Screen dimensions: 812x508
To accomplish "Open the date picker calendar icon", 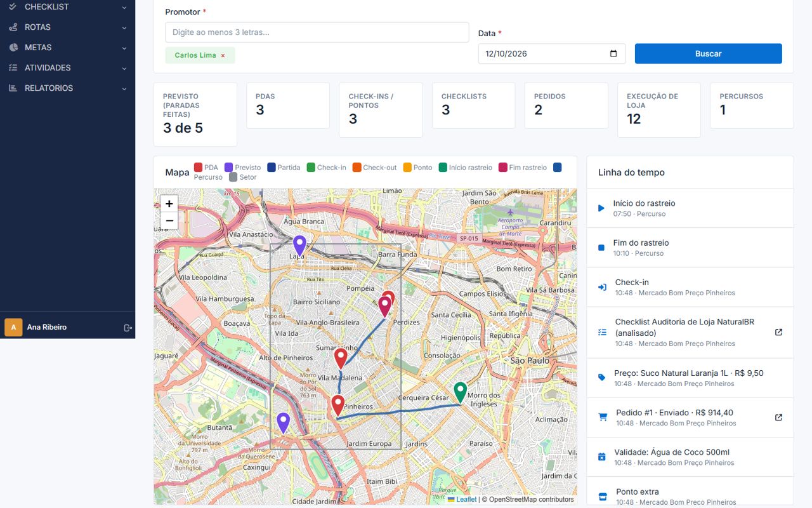I will click(613, 54).
